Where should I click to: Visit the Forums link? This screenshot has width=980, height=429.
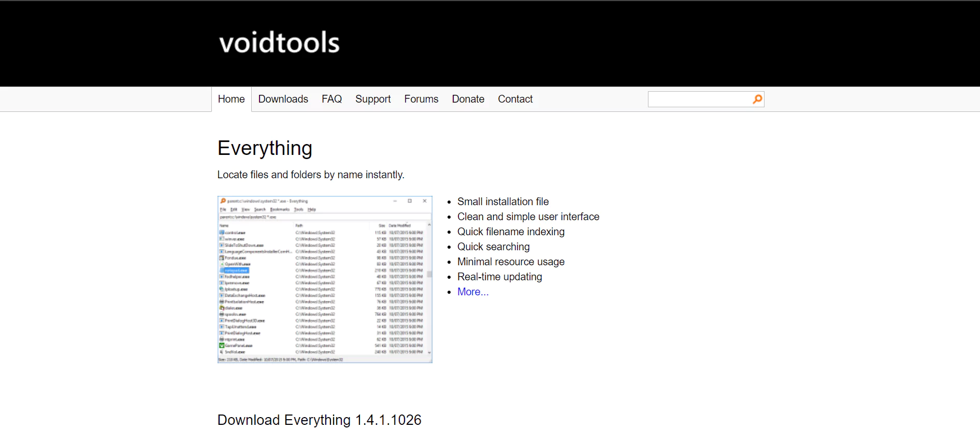tap(421, 99)
